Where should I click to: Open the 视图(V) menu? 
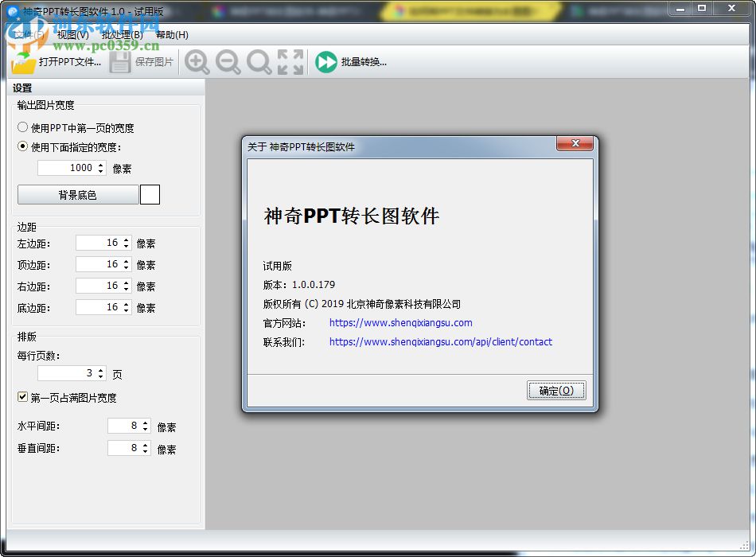point(72,35)
